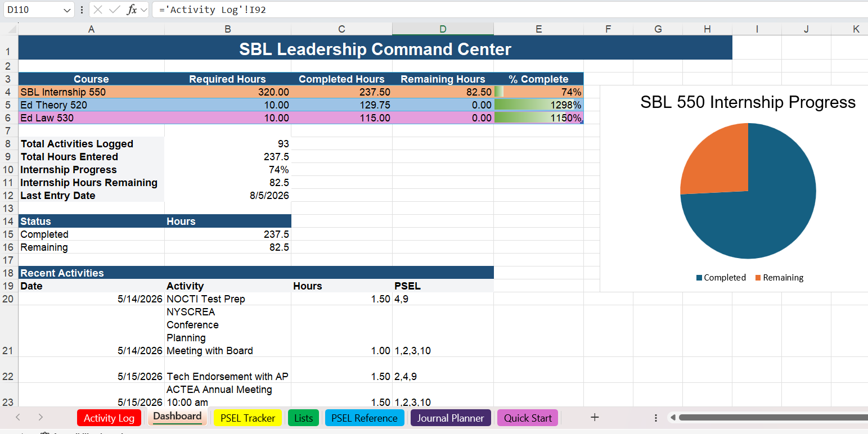Expand the function dropdown beside fx
Screen dimensions: 868x434
(x=143, y=10)
